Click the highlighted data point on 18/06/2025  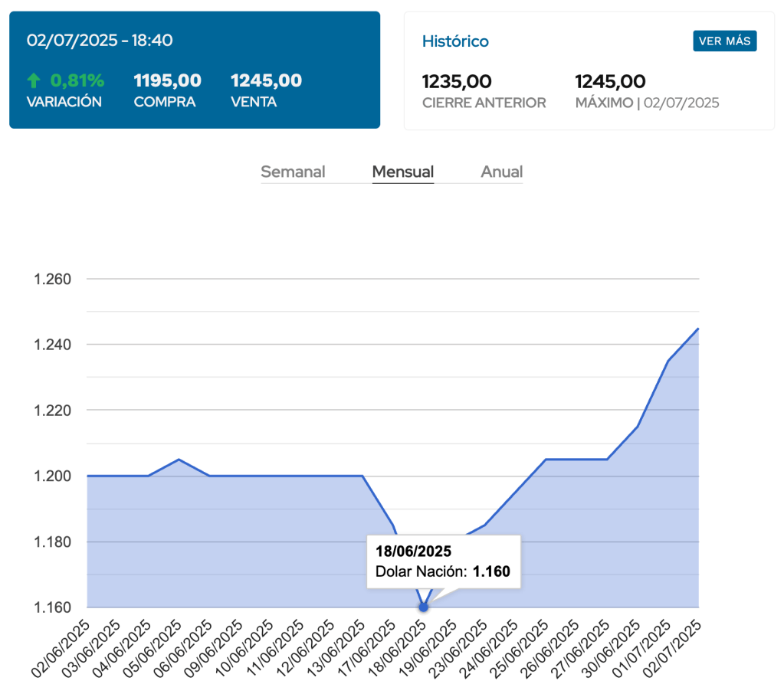[x=423, y=607]
